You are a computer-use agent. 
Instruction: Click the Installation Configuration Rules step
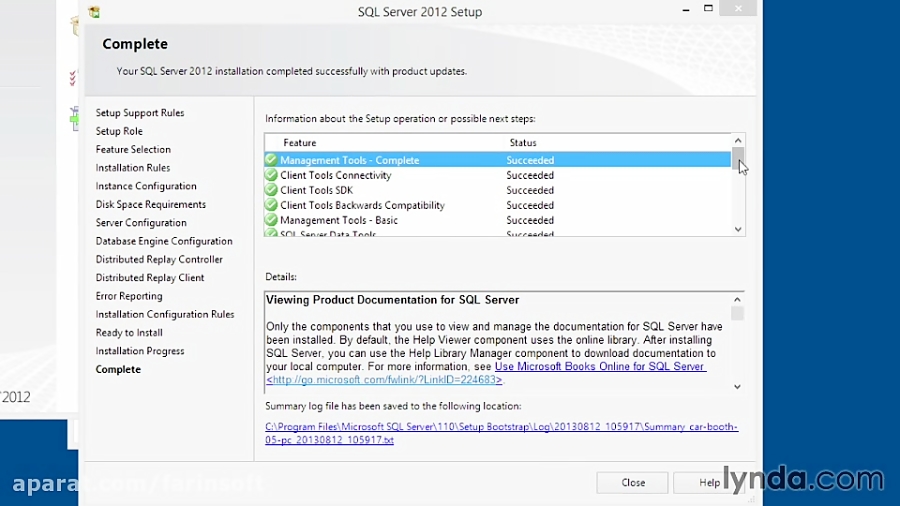[165, 314]
